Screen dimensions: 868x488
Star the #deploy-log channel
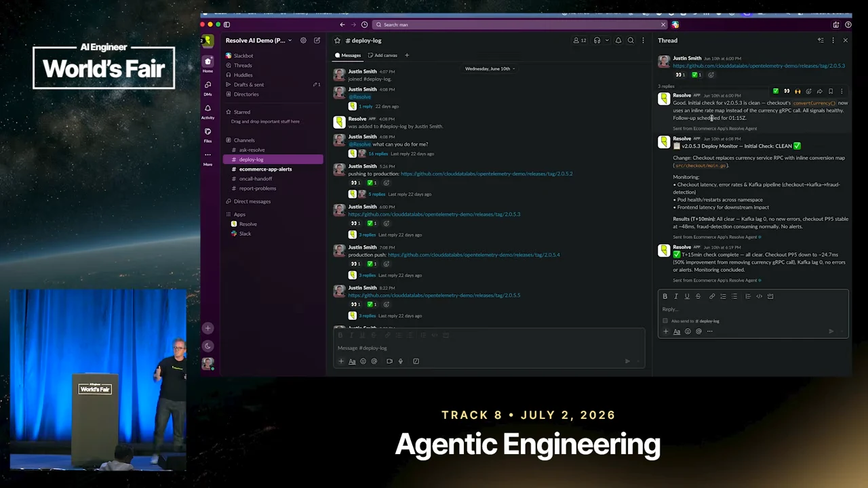(x=337, y=41)
